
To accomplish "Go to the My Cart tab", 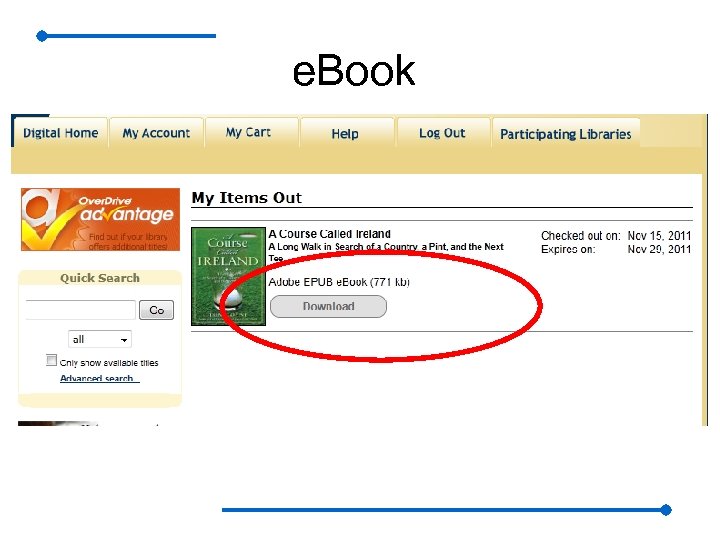I will (x=248, y=132).
